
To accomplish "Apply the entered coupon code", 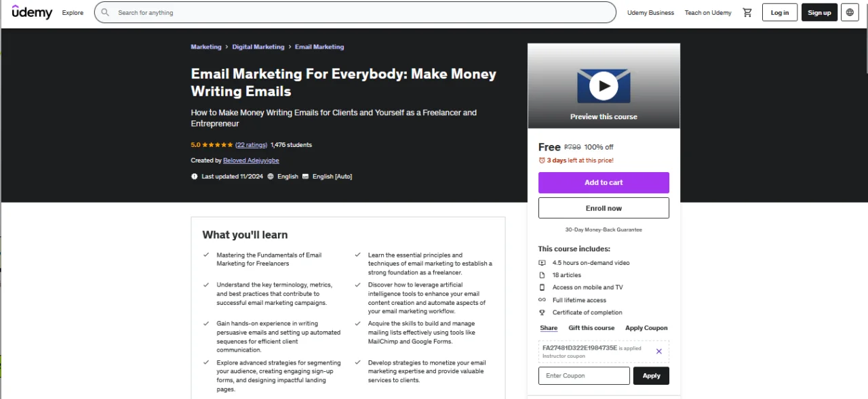I will pyautogui.click(x=651, y=376).
